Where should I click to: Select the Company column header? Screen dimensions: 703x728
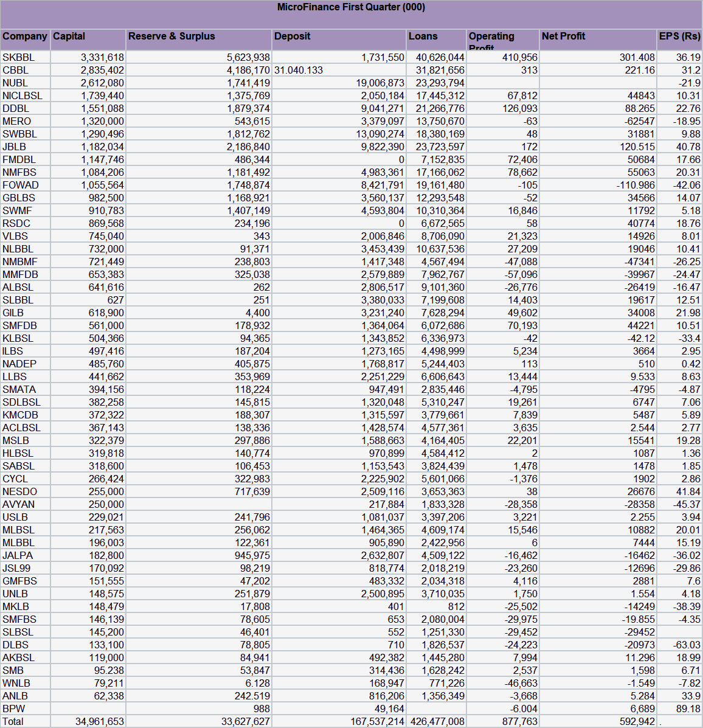click(25, 36)
